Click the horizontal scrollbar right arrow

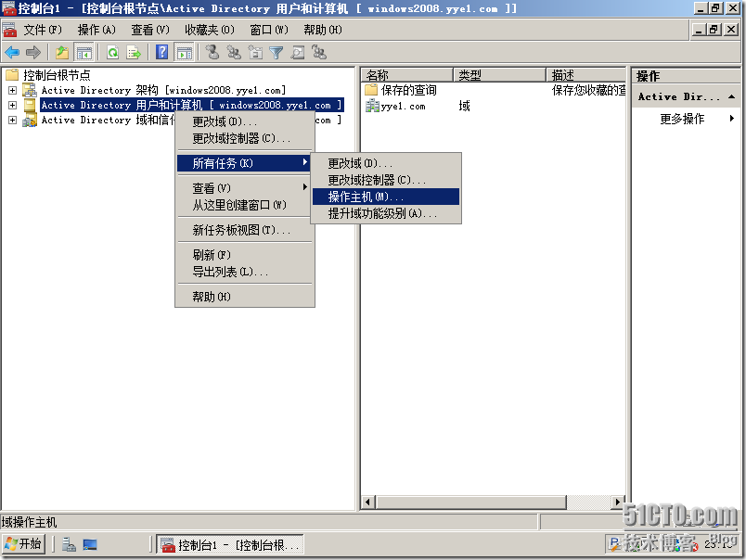[618, 502]
